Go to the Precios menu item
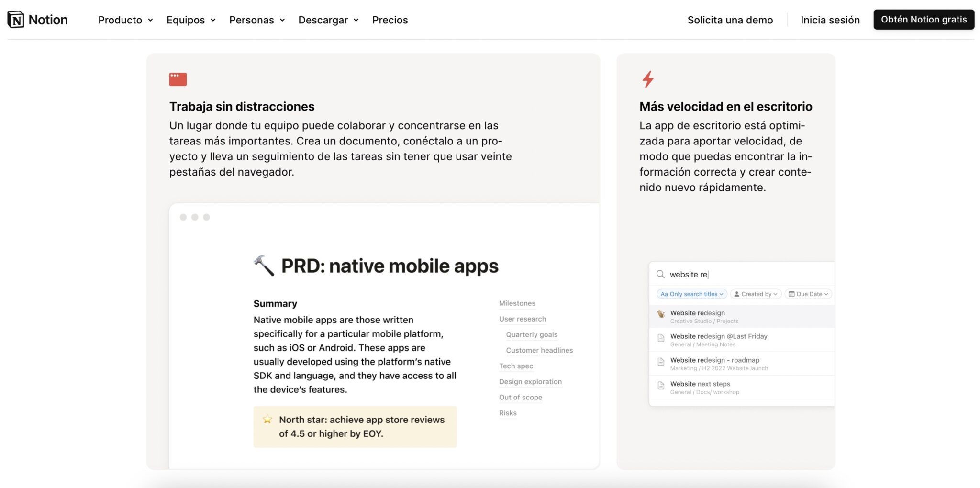Screen dimensions: 980x488 (x=390, y=20)
